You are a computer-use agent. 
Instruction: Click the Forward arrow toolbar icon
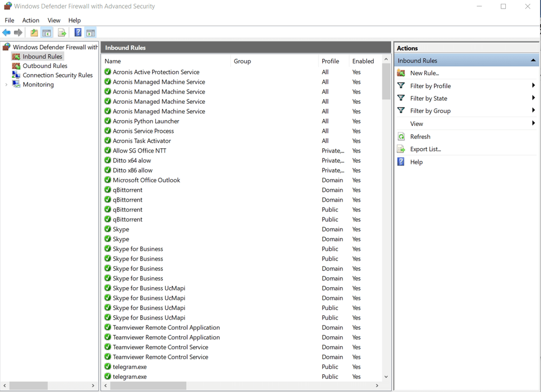point(18,32)
